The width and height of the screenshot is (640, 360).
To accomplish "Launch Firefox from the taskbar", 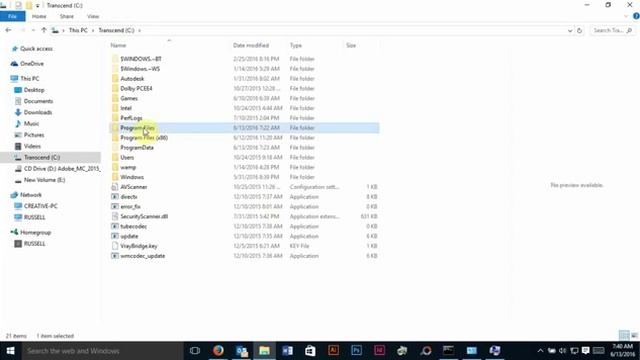I will [x=218, y=351].
